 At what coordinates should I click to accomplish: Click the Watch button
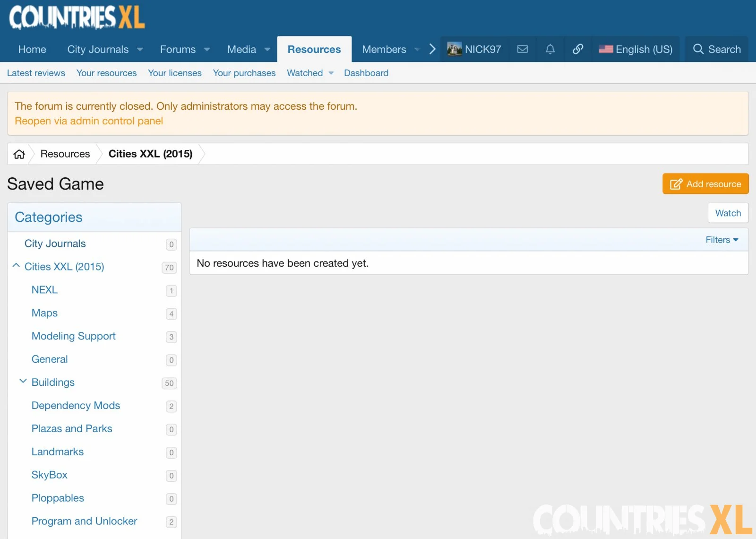728,213
